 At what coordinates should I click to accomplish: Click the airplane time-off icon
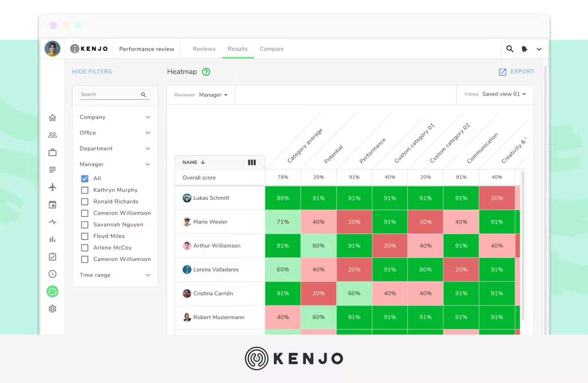(x=52, y=187)
